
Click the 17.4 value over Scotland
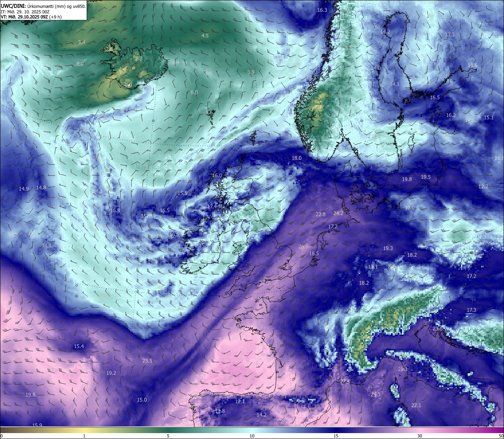tap(212, 206)
